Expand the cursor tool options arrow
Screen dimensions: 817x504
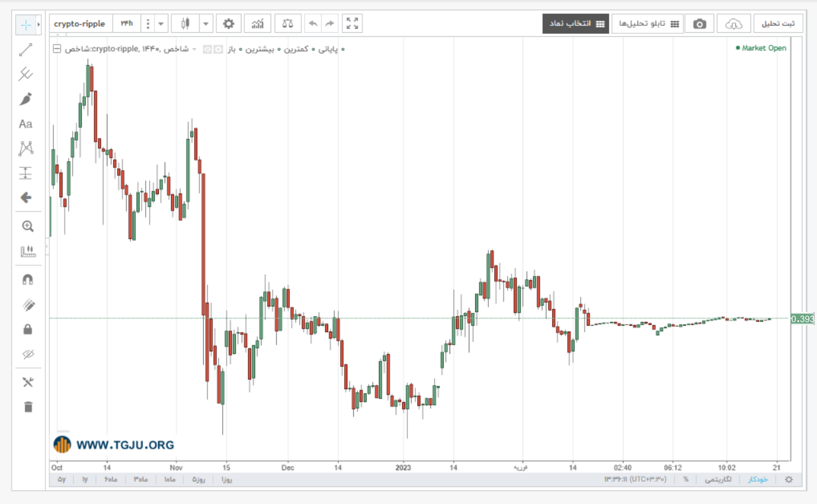tap(38, 24)
